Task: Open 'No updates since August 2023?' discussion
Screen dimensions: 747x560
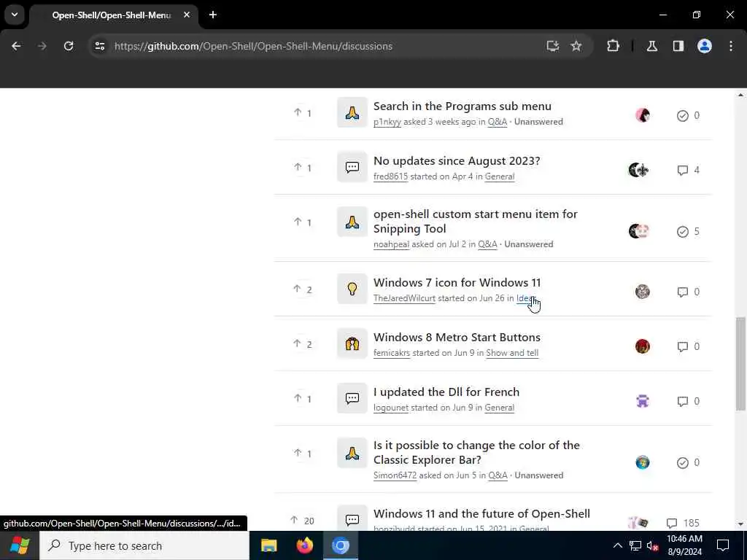Action: (457, 161)
